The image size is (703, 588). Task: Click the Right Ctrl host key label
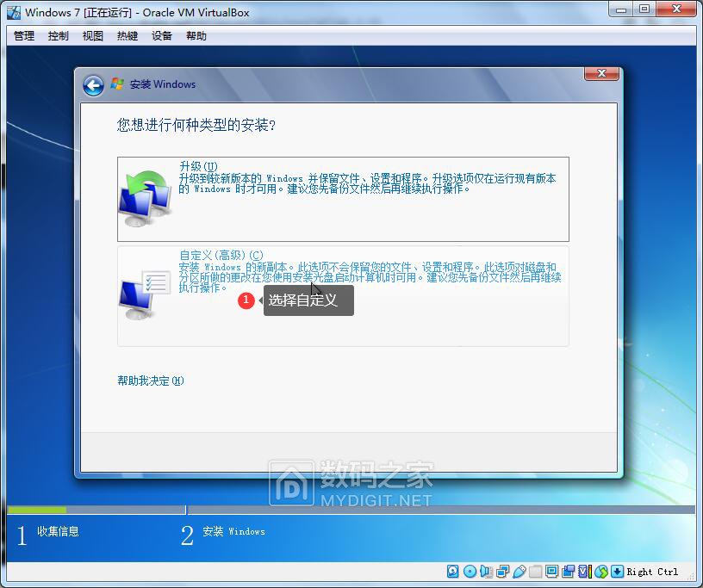(x=652, y=572)
